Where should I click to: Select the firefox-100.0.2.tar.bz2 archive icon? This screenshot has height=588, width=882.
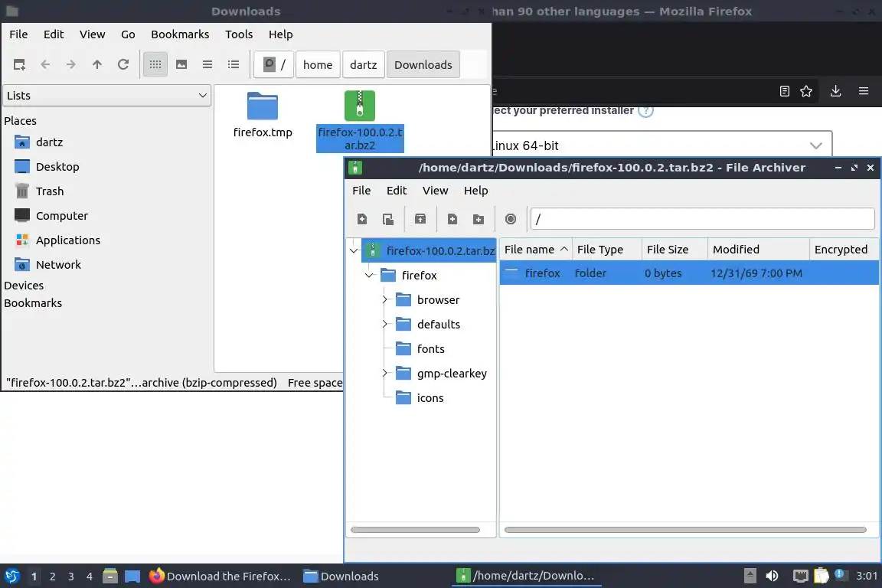pos(359,106)
